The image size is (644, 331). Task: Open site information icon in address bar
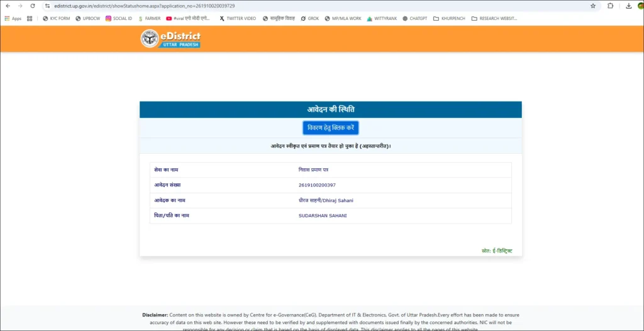click(47, 6)
